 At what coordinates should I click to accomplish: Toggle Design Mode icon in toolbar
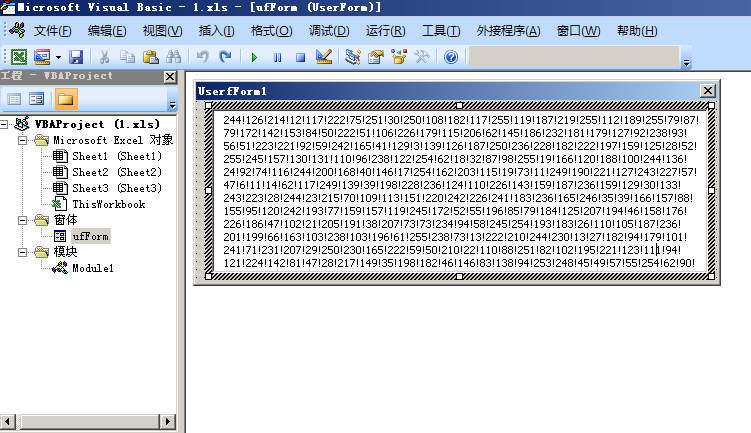(323, 58)
